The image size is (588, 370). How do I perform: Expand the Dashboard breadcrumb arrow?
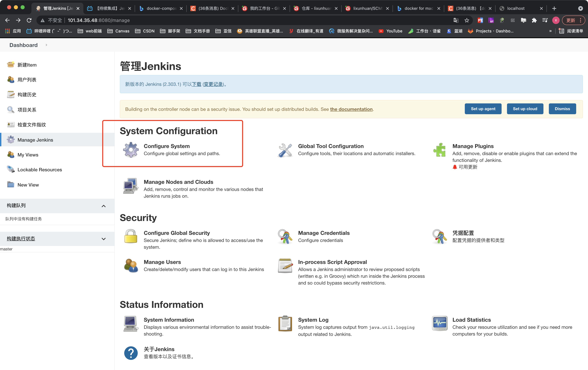pyautogui.click(x=46, y=45)
